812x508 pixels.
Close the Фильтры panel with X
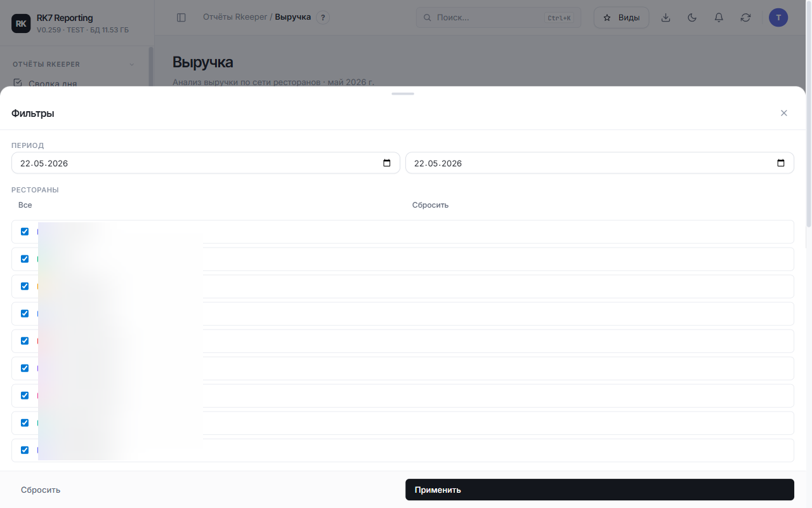[784, 113]
